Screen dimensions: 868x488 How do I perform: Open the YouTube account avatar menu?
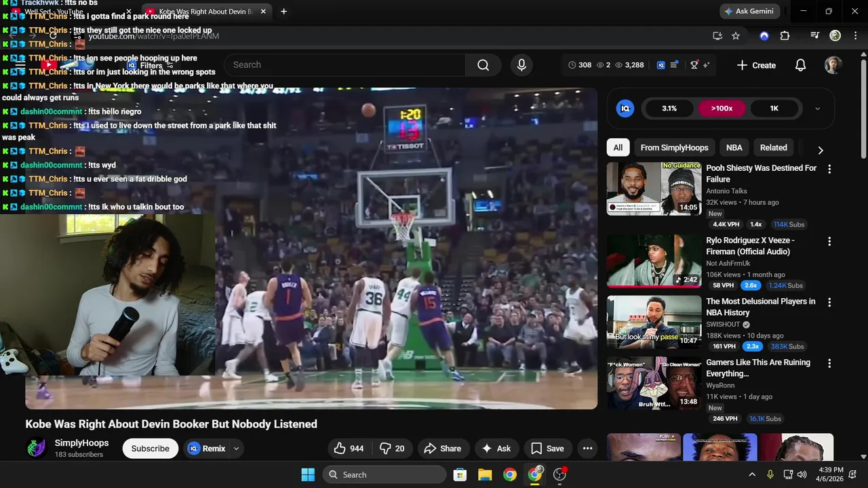tap(833, 65)
